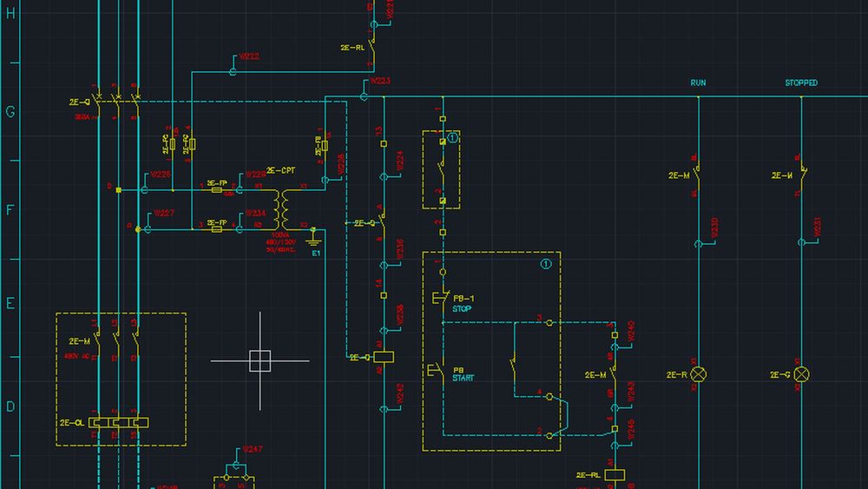
Task: Click the W222 wire tag circle
Action: pyautogui.click(x=233, y=72)
